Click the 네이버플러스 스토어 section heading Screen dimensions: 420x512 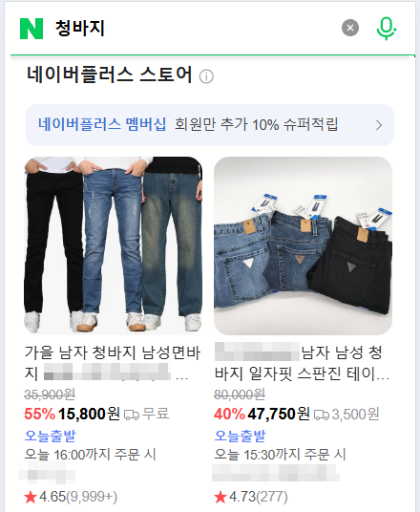[x=110, y=75]
